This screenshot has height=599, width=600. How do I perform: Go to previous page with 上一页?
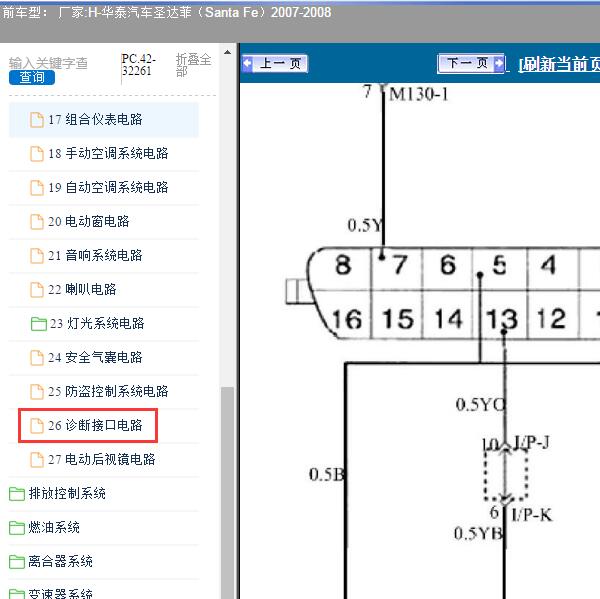point(275,63)
